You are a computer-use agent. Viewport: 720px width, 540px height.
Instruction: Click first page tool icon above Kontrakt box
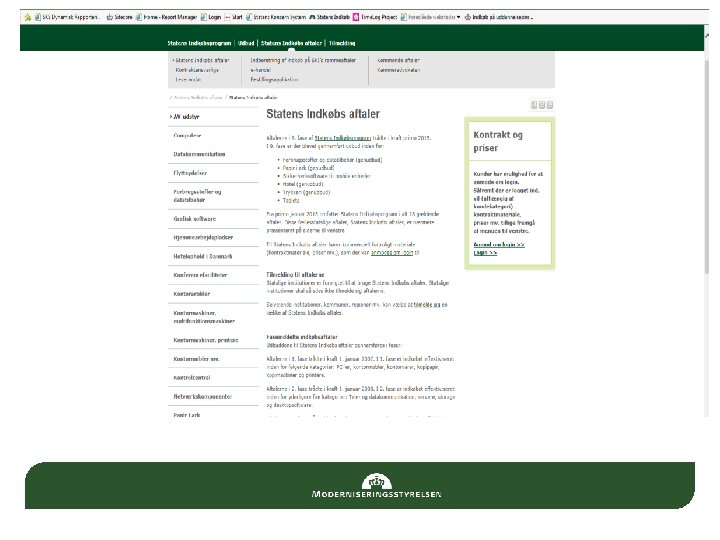[534, 105]
